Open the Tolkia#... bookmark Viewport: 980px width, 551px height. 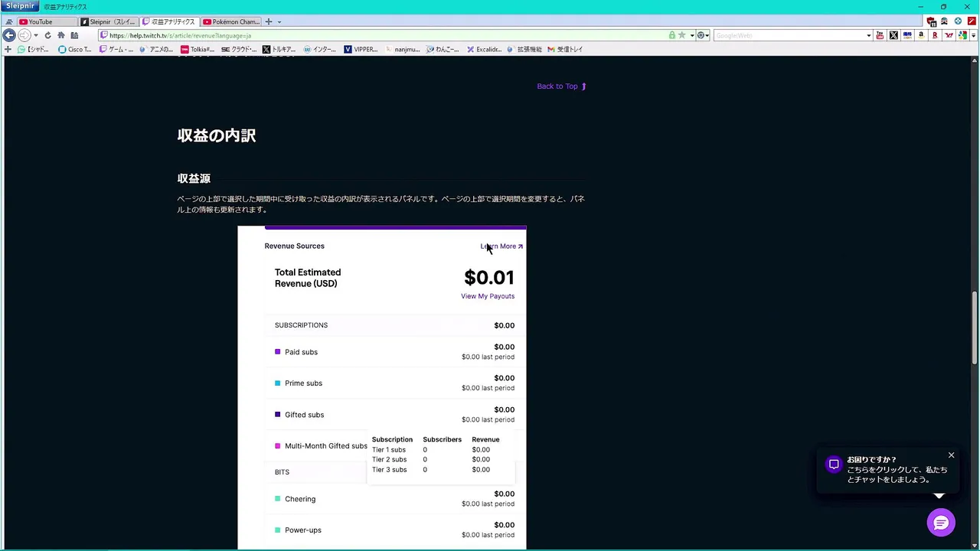198,49
